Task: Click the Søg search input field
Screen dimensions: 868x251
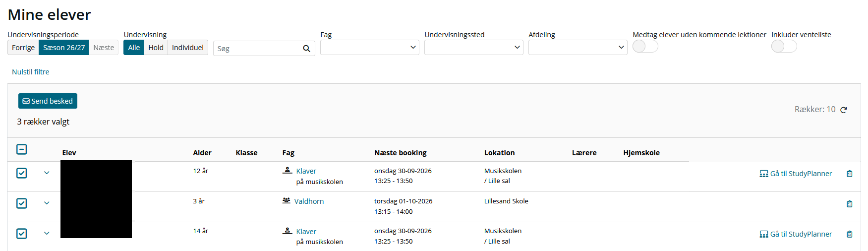Action: (x=258, y=49)
